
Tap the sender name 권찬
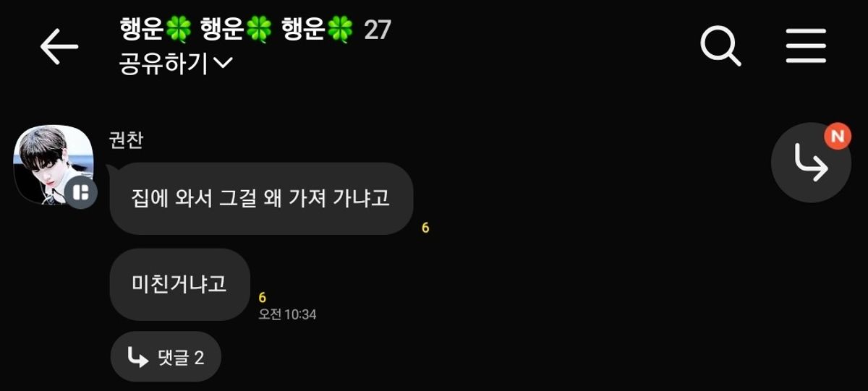pyautogui.click(x=125, y=140)
